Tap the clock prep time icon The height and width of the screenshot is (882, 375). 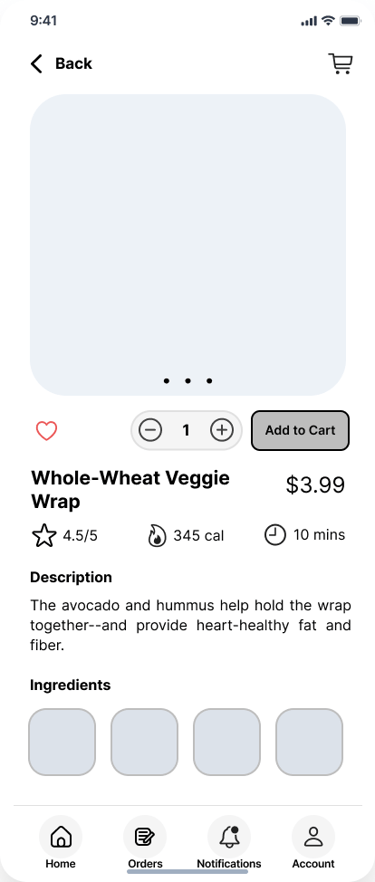click(275, 535)
